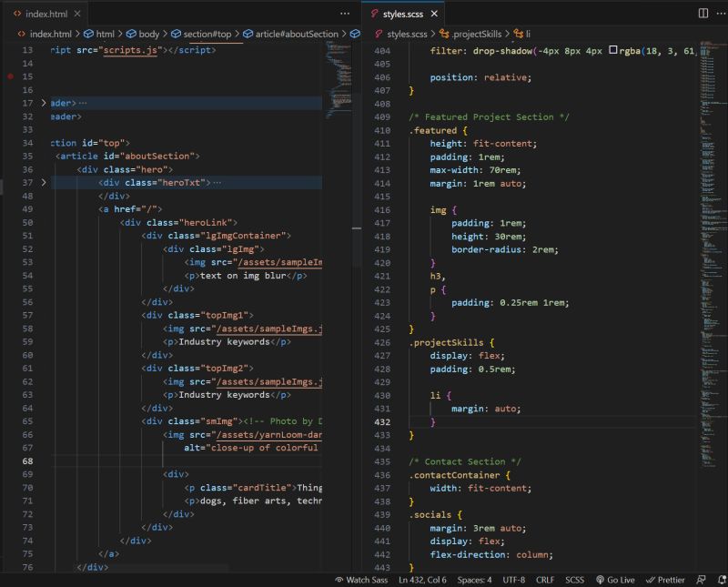This screenshot has height=587, width=728.
Task: Click div class="smImg" on line 65
Action: point(192,421)
